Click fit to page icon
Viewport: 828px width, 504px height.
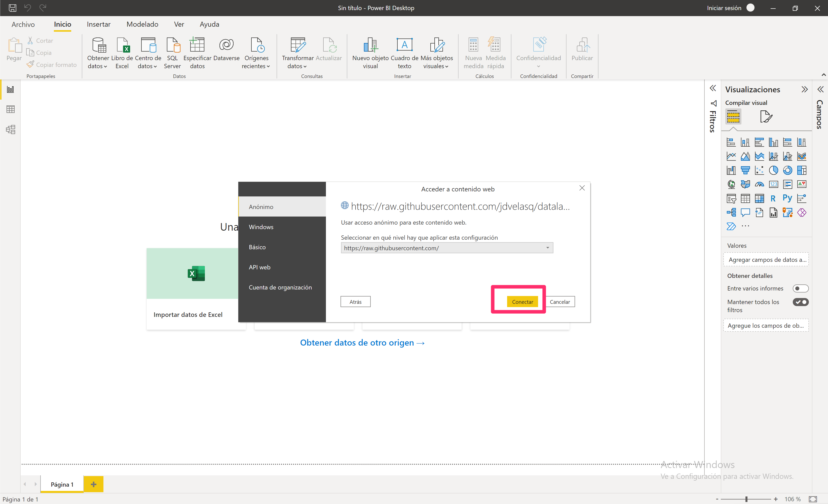point(813,499)
